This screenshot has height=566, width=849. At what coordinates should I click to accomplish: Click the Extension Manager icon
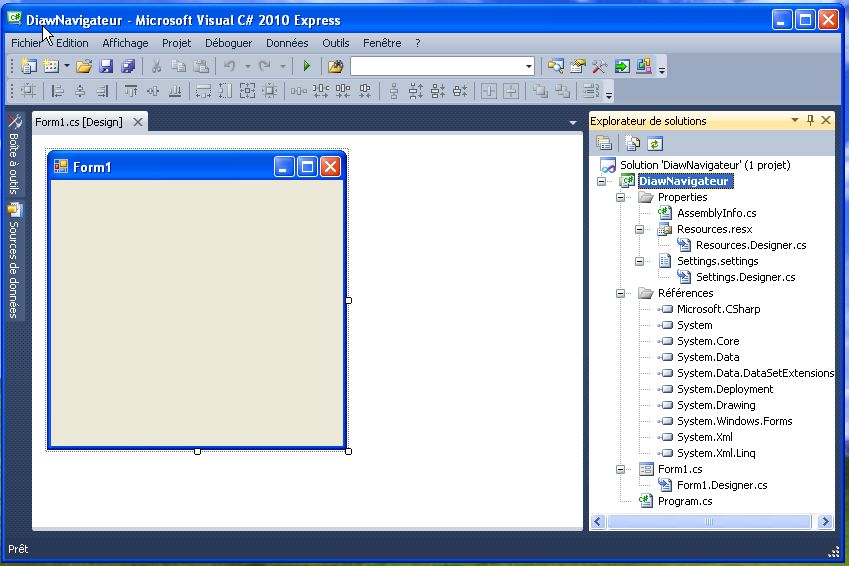644,66
